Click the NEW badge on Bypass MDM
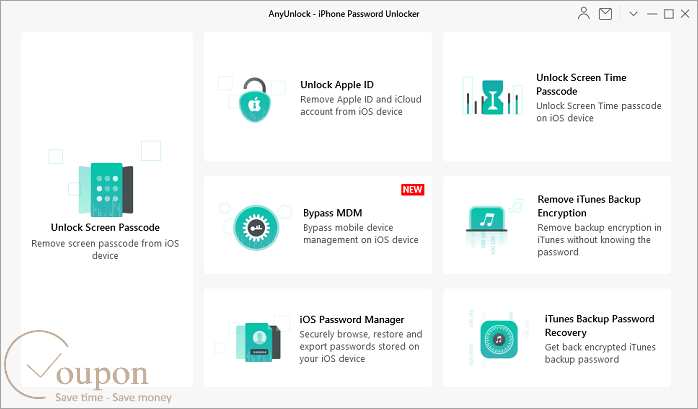This screenshot has height=409, width=698. (x=412, y=190)
